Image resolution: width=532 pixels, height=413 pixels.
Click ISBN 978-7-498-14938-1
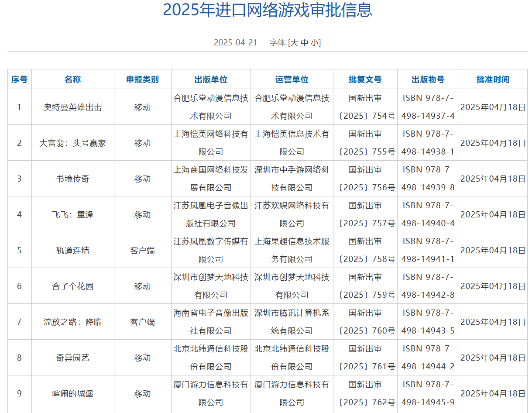point(428,143)
